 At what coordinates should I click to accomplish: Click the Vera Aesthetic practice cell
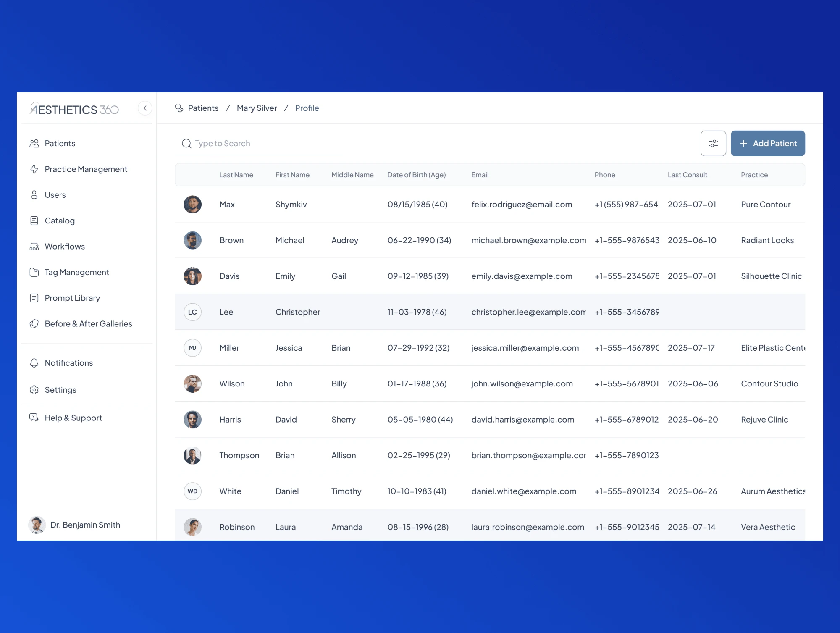click(x=768, y=527)
